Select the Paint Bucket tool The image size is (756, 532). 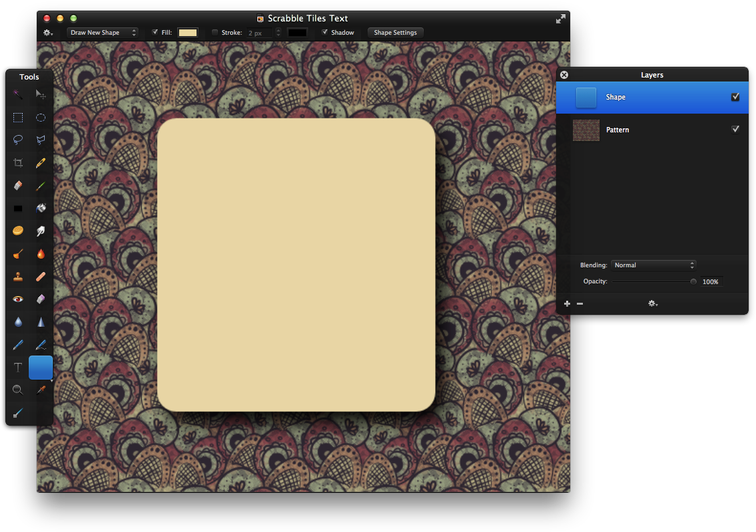pyautogui.click(x=41, y=208)
